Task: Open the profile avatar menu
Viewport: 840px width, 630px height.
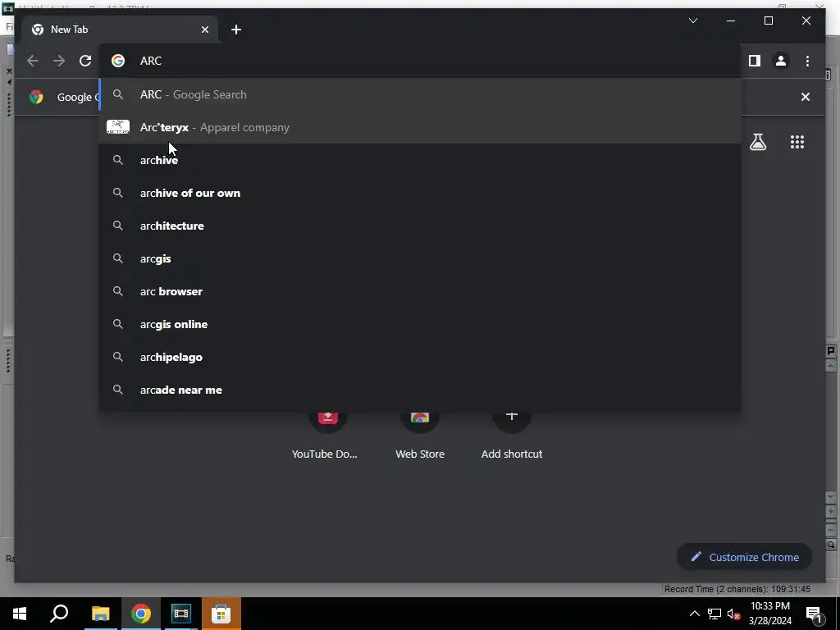Action: tap(781, 61)
